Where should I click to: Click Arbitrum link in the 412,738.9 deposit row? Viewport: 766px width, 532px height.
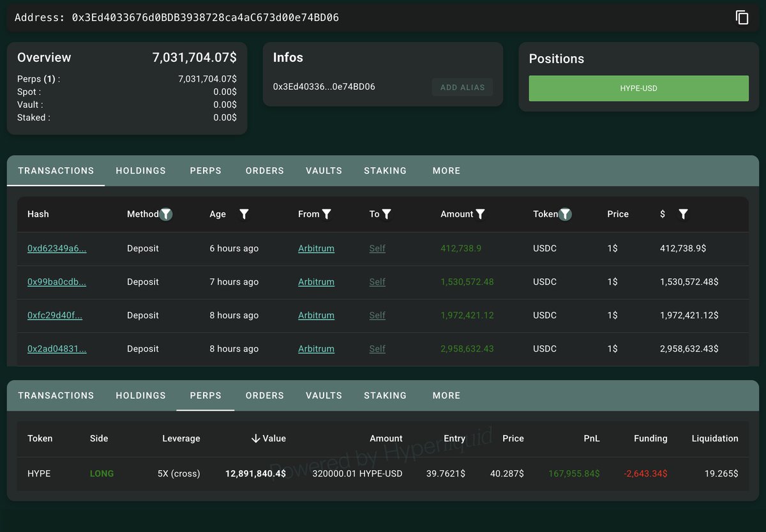(x=316, y=249)
